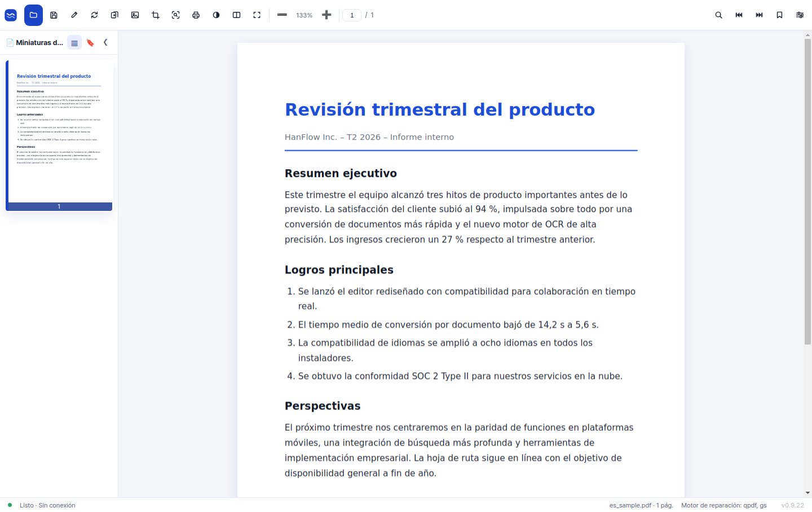
Task: Select the crop tool
Action: (x=155, y=15)
